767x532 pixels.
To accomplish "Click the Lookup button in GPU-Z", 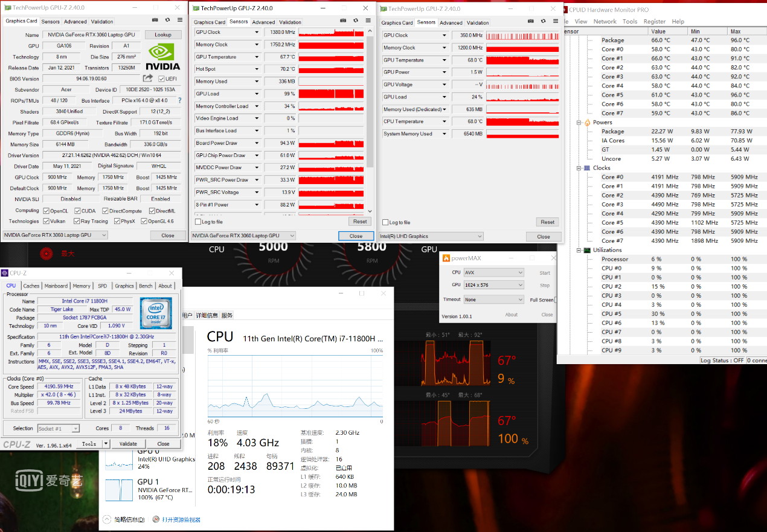I will pos(163,34).
